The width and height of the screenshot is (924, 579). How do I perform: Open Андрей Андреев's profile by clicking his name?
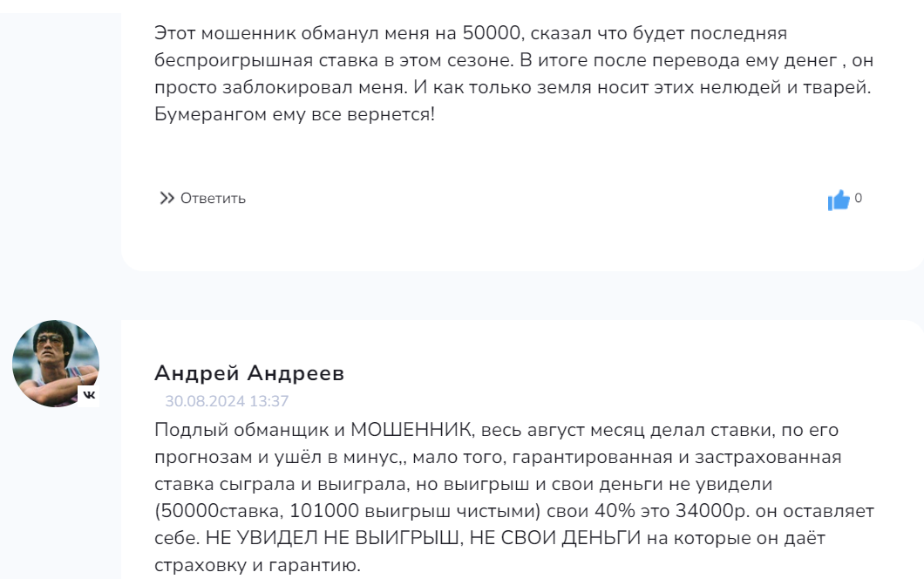pyautogui.click(x=250, y=373)
